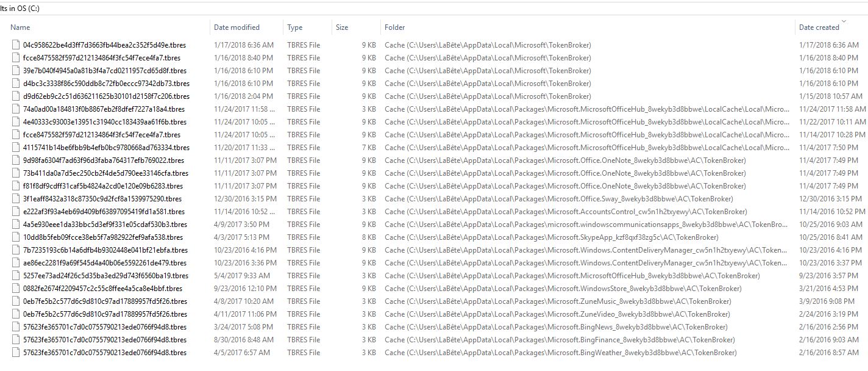Click file icon beside 4a5e930eee1da33bbc5d3ef9f331e05cdaf530b3.tbres
This screenshot has width=868, height=371.
pos(16,225)
